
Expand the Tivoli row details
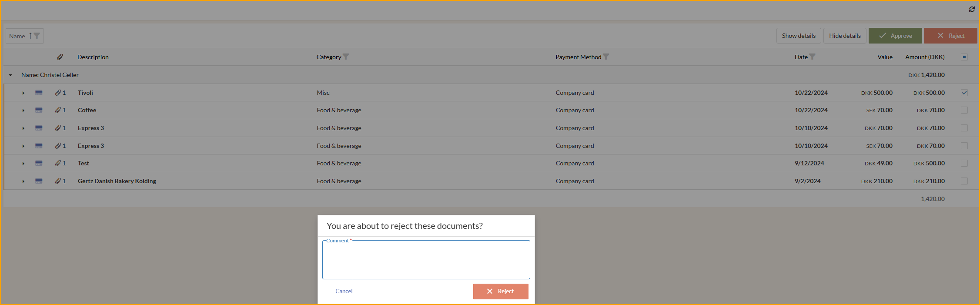coord(23,93)
